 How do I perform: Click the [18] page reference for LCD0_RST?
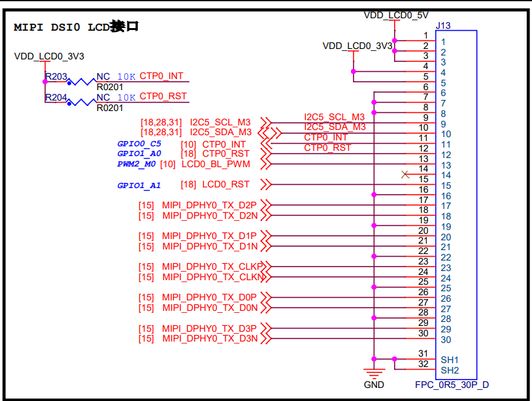(188, 184)
